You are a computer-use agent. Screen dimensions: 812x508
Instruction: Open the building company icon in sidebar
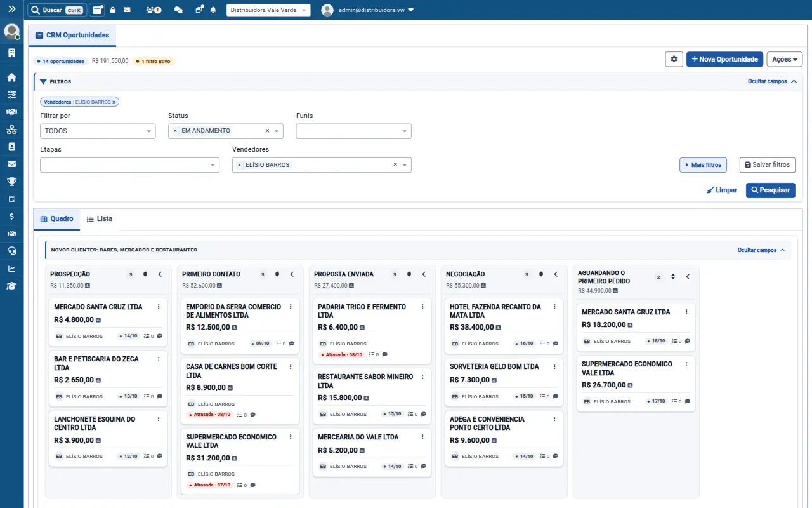click(x=11, y=53)
